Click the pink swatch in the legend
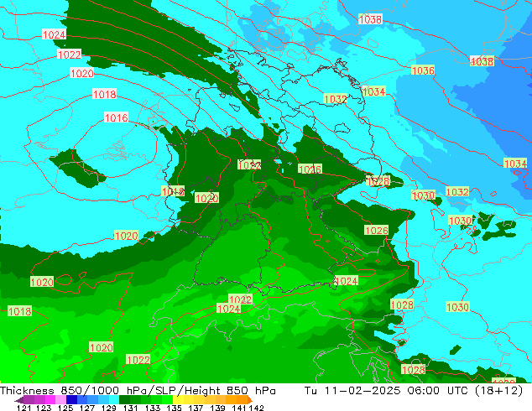 (60, 399)
